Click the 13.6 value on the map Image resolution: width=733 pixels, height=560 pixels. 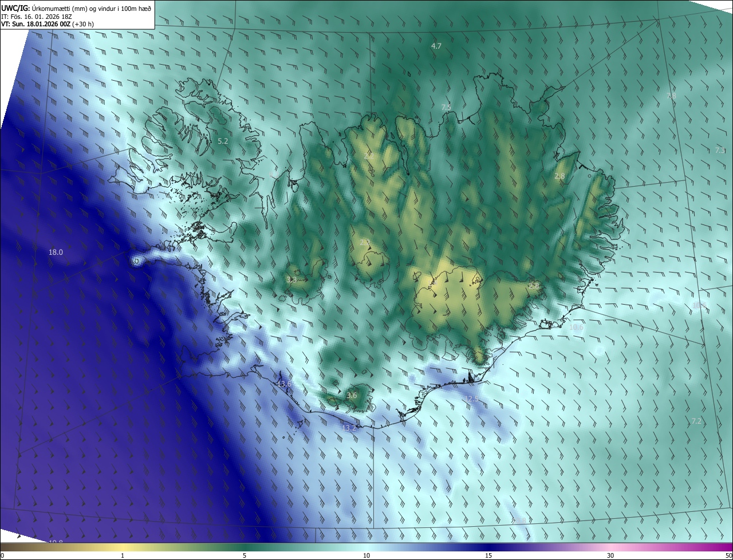click(285, 384)
